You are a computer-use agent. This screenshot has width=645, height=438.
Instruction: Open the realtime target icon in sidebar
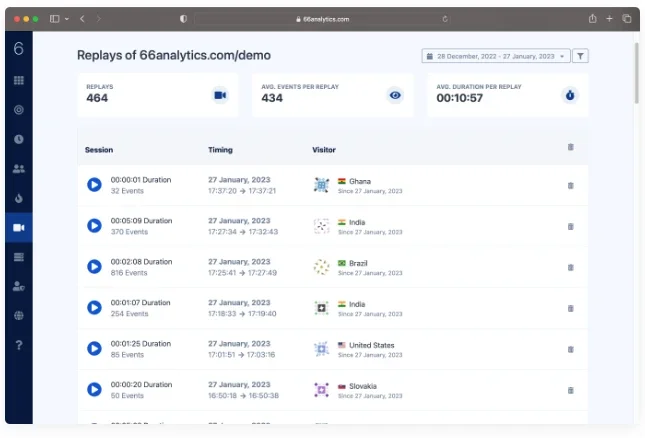[19, 110]
